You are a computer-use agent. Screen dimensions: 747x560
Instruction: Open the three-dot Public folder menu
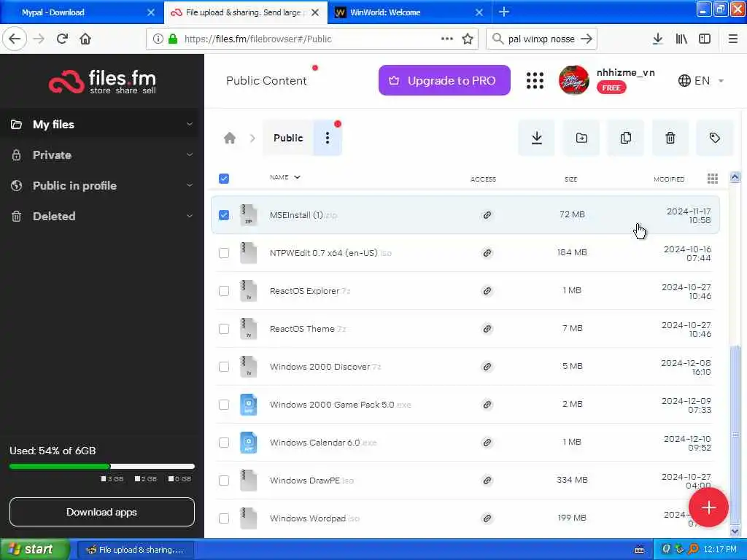[x=328, y=138]
